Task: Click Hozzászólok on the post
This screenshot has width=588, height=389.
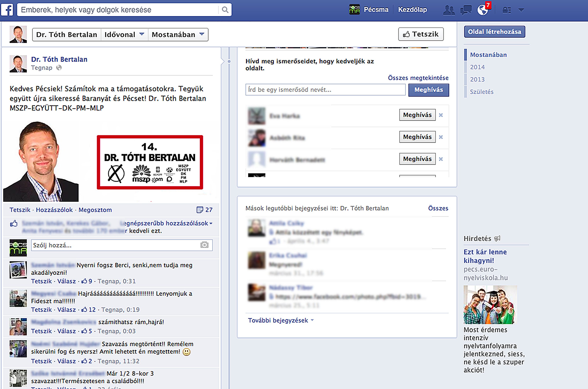Action: click(x=54, y=210)
